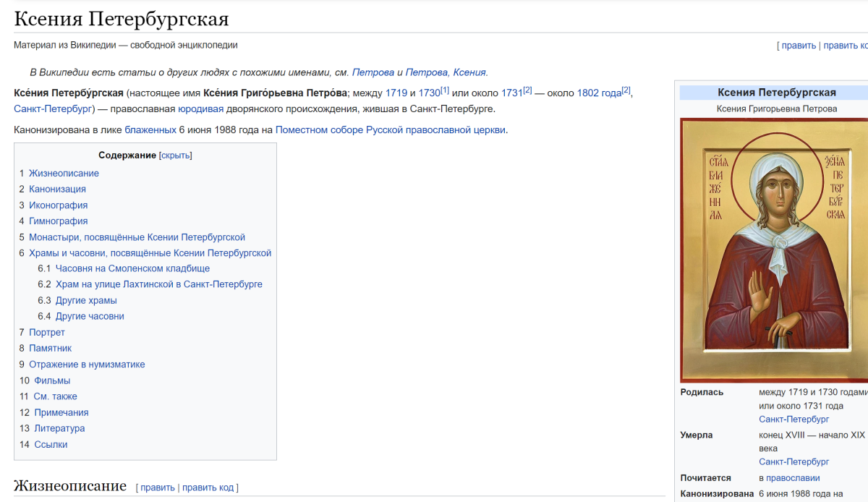The height and width of the screenshot is (502, 868).
Task: Open the year '1719' link in the lead paragraph
Action: [396, 93]
